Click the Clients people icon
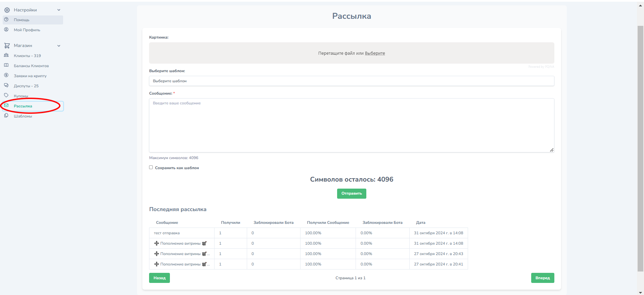Image resolution: width=644 pixels, height=295 pixels. [6, 55]
